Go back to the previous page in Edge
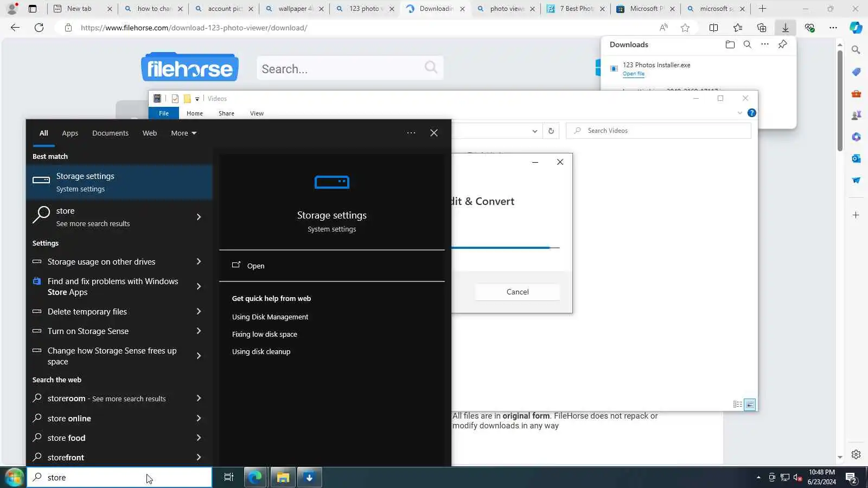868x488 pixels. tap(15, 28)
